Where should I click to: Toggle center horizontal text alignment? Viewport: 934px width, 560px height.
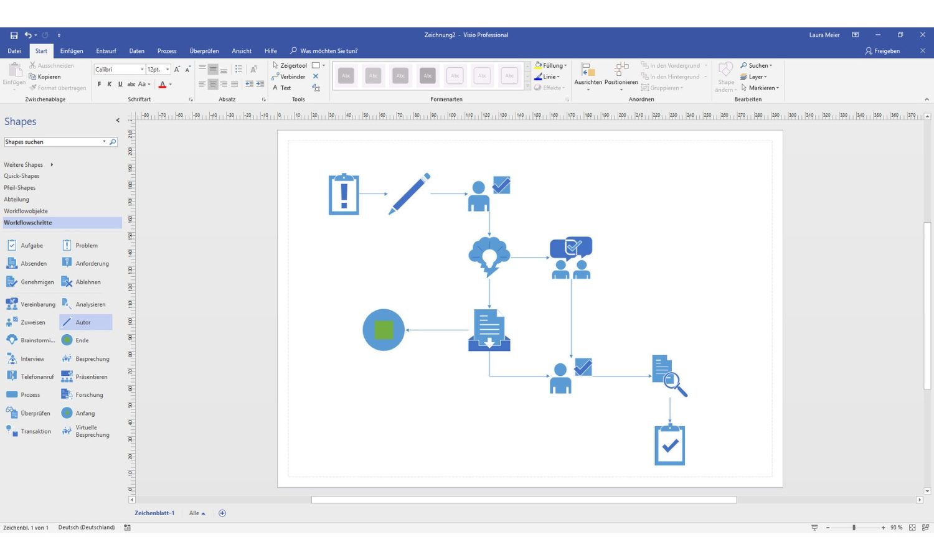pos(213,84)
